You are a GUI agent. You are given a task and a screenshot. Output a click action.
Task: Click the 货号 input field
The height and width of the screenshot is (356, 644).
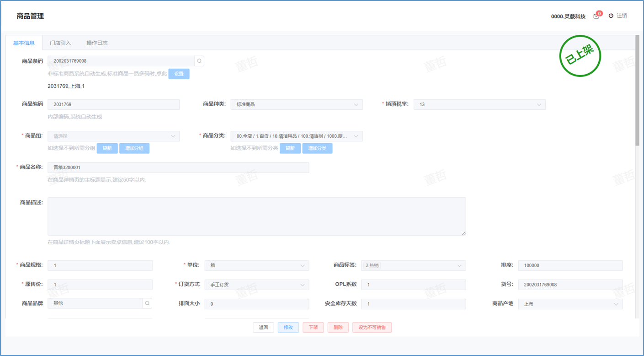tap(570, 285)
